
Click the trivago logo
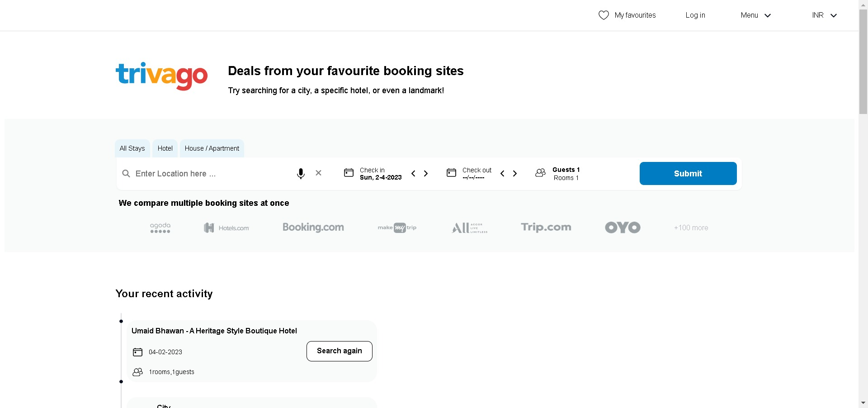point(161,76)
